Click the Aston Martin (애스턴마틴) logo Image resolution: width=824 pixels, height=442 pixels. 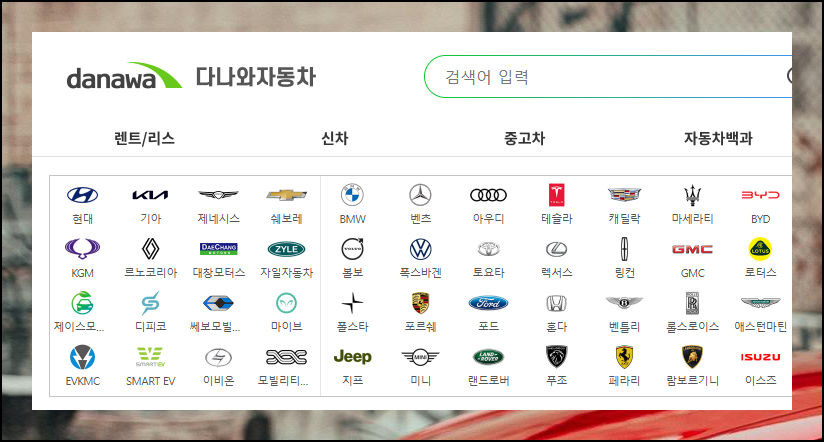pos(760,303)
